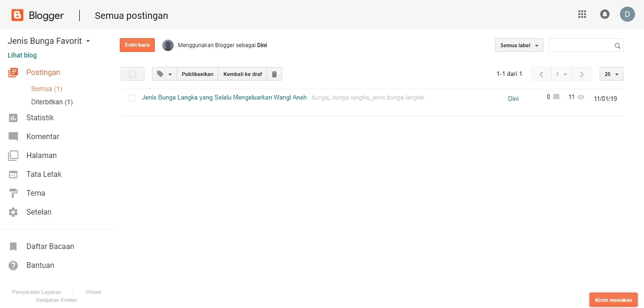Open Setelan for the blog
644x308 pixels.
(38, 212)
